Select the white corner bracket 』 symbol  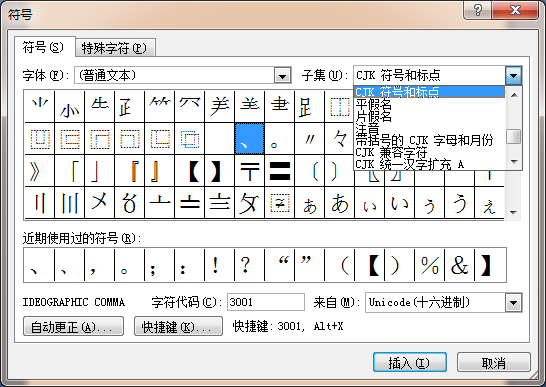coord(159,171)
